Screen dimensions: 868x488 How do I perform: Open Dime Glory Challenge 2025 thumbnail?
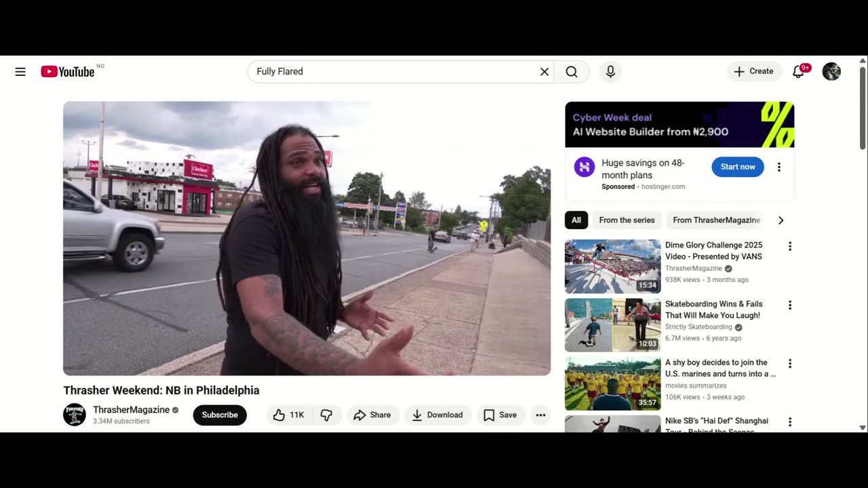[x=612, y=266]
